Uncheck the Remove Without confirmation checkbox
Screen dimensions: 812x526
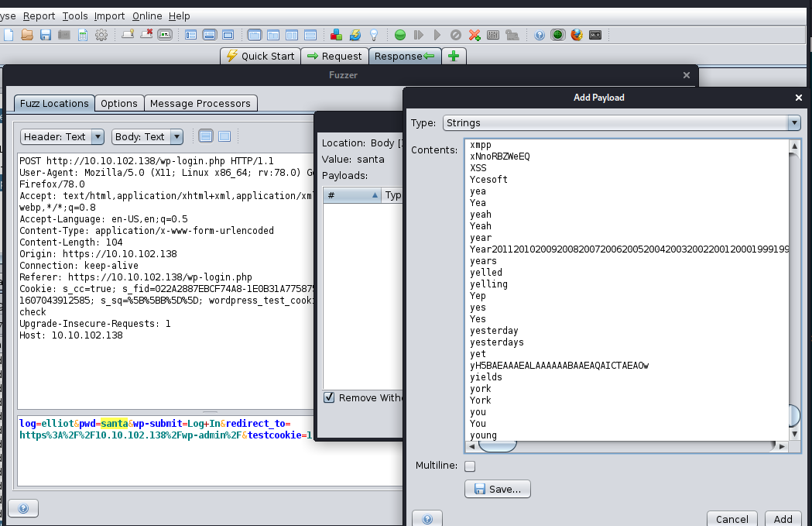[330, 397]
